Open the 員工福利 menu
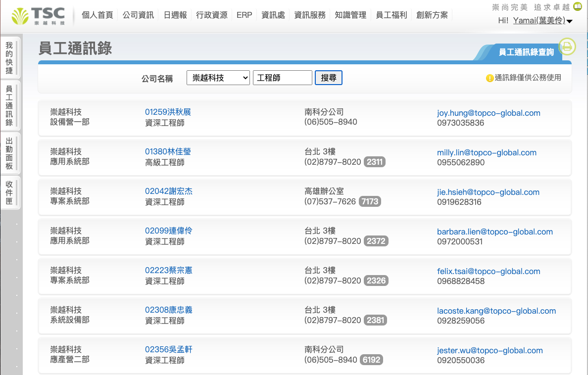Image resolution: width=588 pixels, height=375 pixels. (391, 15)
